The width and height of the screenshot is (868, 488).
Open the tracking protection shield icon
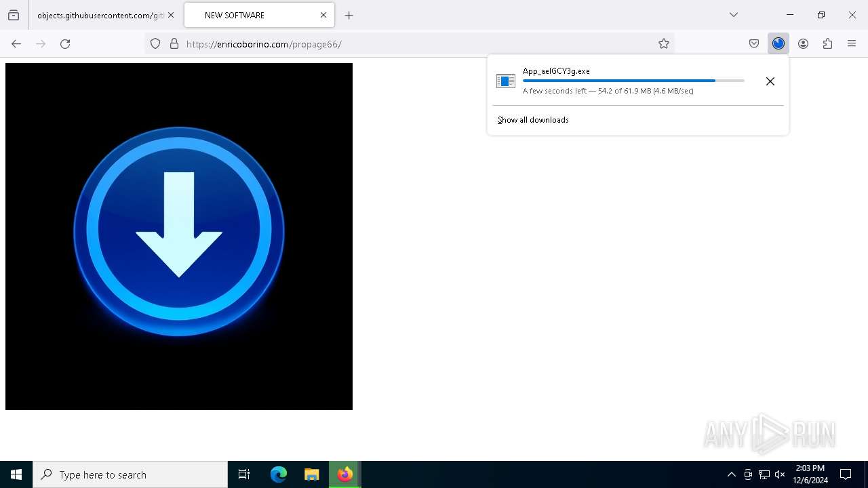pyautogui.click(x=155, y=43)
